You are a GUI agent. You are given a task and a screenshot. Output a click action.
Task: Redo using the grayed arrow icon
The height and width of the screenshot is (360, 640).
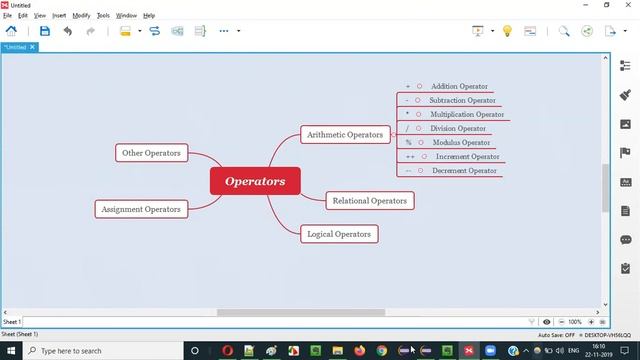point(91,31)
